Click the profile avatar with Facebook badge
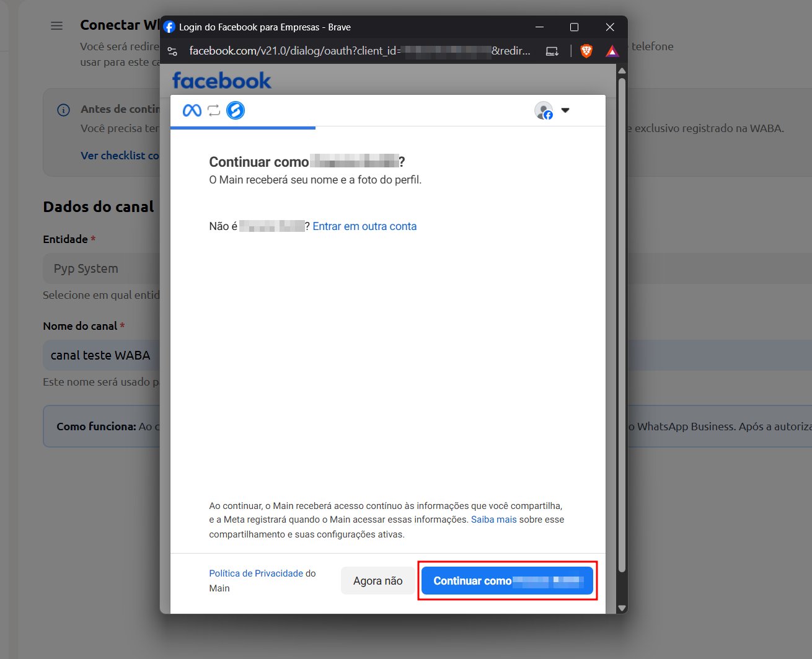The image size is (812, 659). [x=544, y=110]
